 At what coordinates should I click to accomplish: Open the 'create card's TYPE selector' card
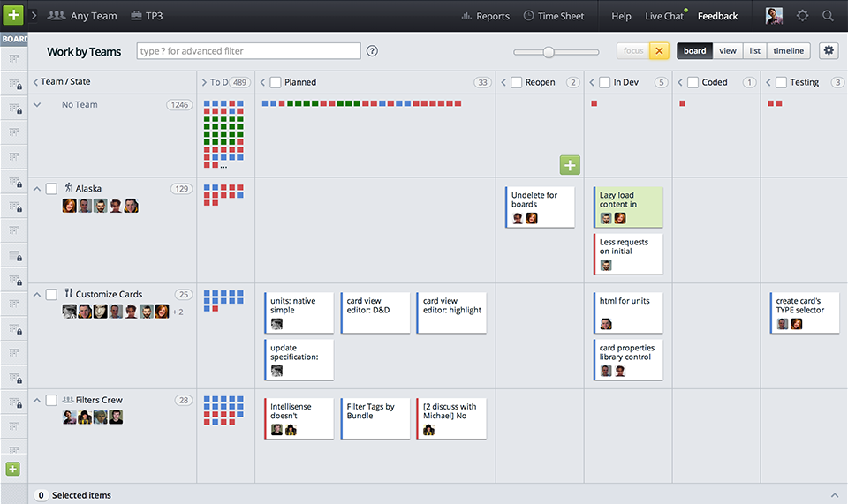tap(804, 312)
